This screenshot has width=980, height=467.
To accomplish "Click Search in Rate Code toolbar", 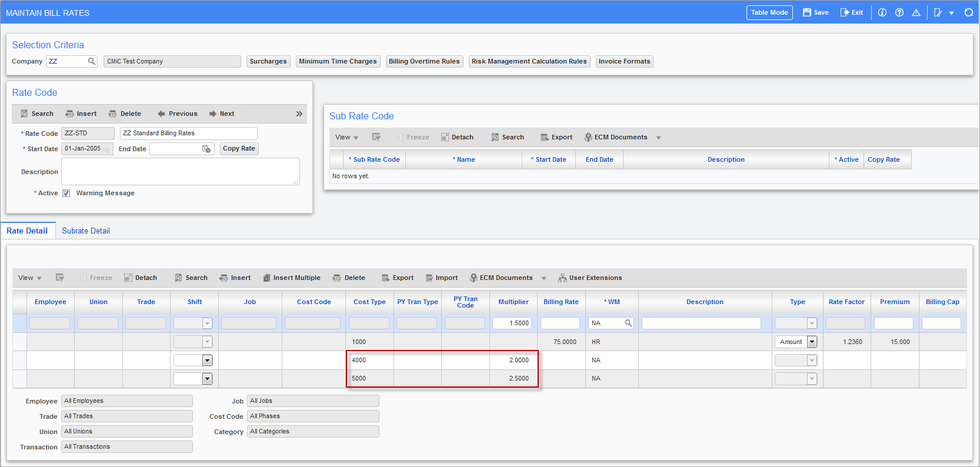I will [x=36, y=114].
